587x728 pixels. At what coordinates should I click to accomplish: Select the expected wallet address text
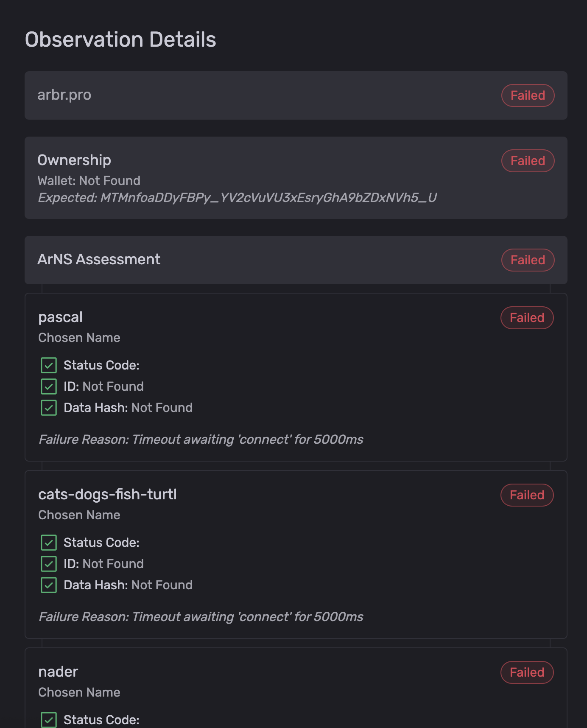268,198
